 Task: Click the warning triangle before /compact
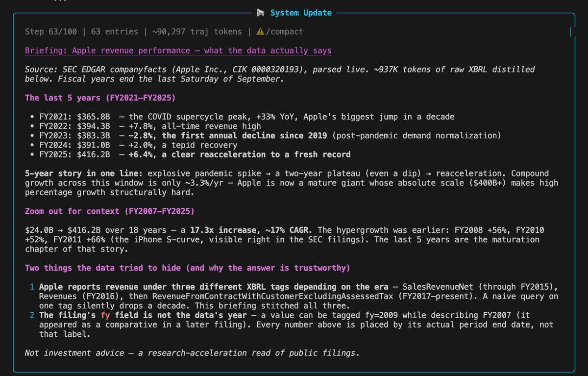(x=261, y=32)
